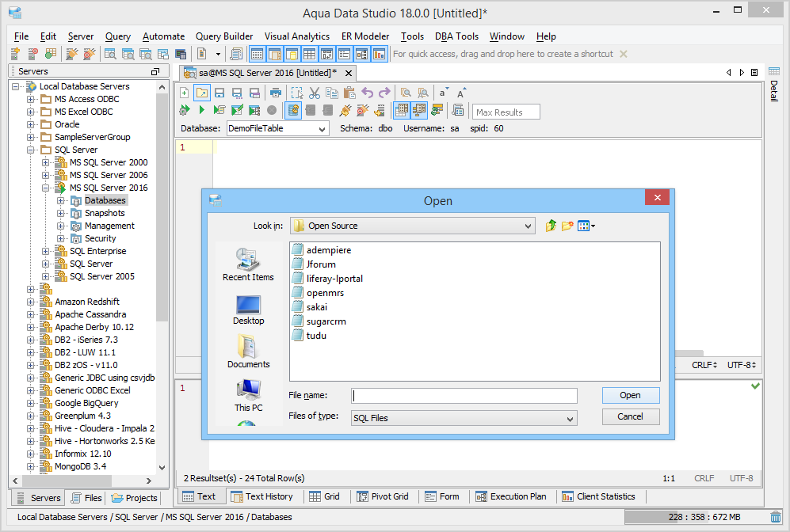The image size is (790, 532).
Task: Click the Max Results input field
Action: point(506,112)
